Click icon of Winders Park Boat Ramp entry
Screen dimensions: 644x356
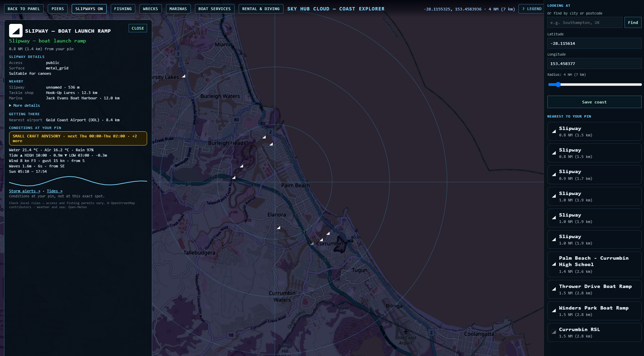pos(554,311)
